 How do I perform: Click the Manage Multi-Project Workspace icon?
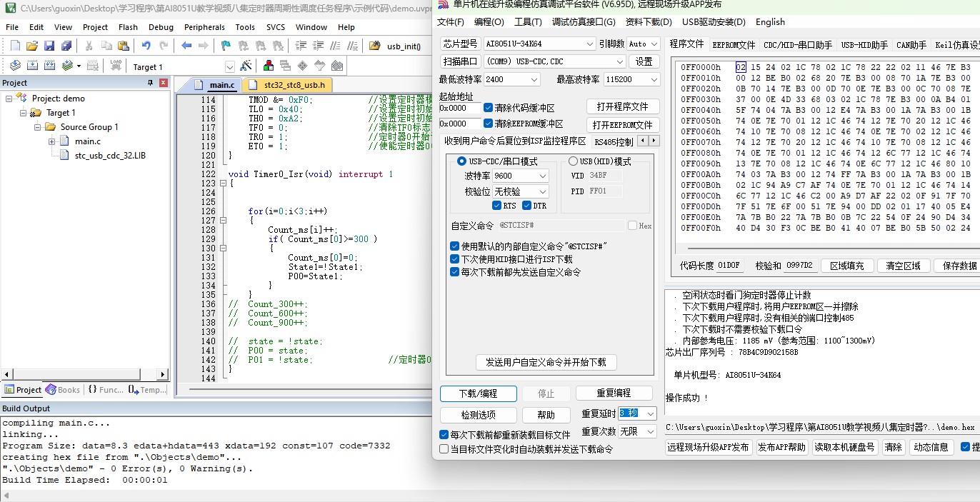[x=286, y=66]
